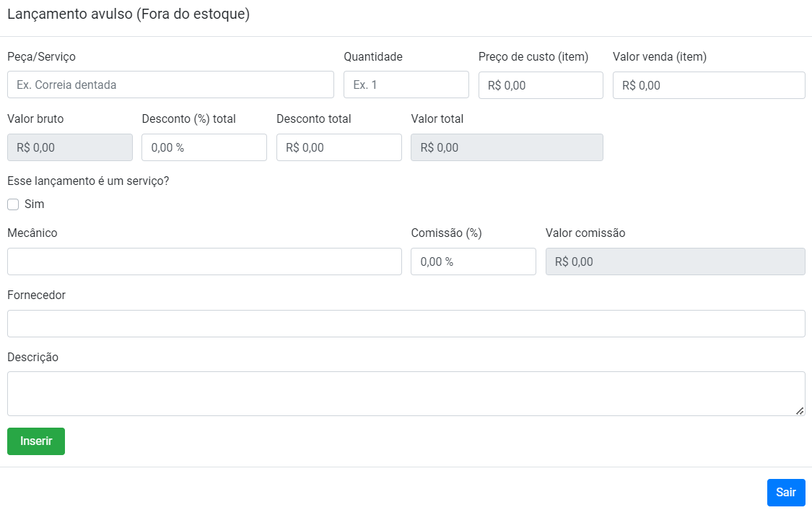Click the Valor total read-only field
Image resolution: width=812 pixels, height=510 pixels.
(x=507, y=147)
